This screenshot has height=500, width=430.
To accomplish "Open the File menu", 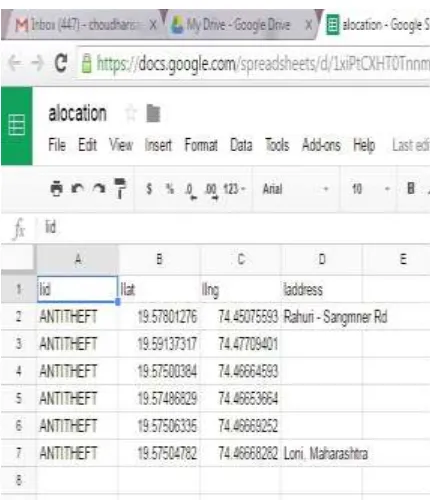I will (x=57, y=145).
